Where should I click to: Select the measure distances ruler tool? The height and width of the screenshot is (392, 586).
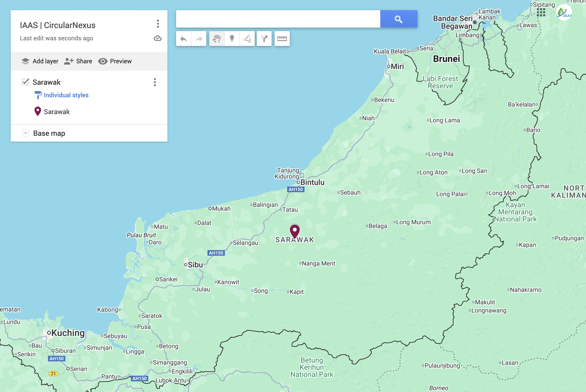[282, 39]
